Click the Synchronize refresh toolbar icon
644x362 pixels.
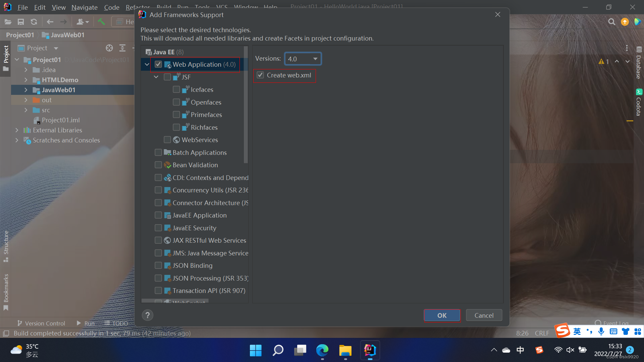click(x=34, y=22)
